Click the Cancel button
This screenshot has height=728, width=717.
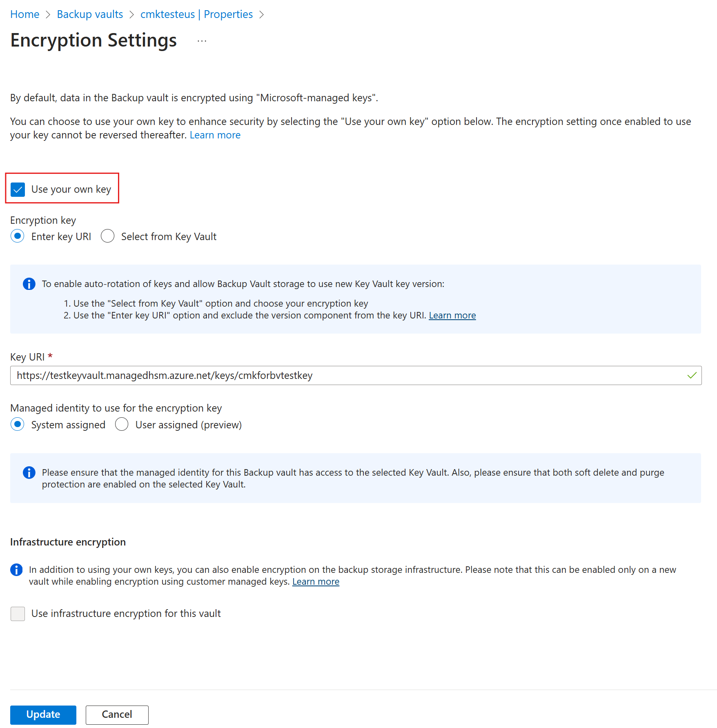tap(117, 715)
